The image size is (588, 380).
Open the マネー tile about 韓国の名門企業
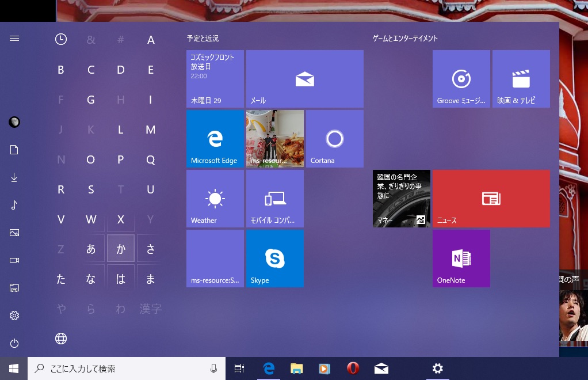click(401, 199)
